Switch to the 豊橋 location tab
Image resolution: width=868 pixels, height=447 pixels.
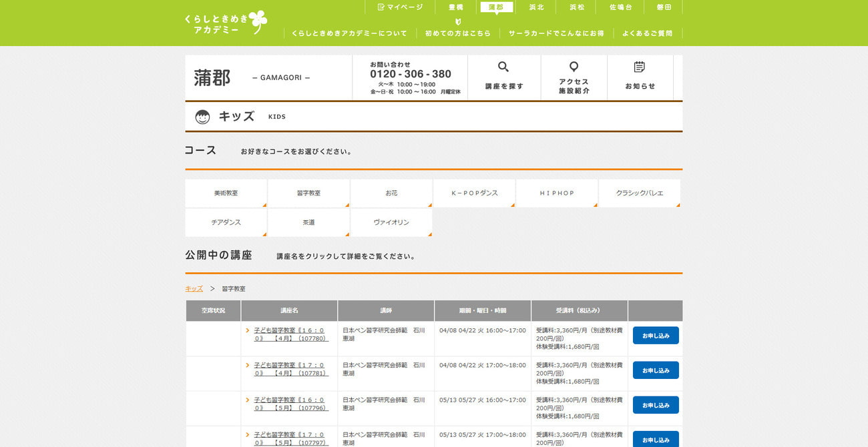[x=456, y=7]
